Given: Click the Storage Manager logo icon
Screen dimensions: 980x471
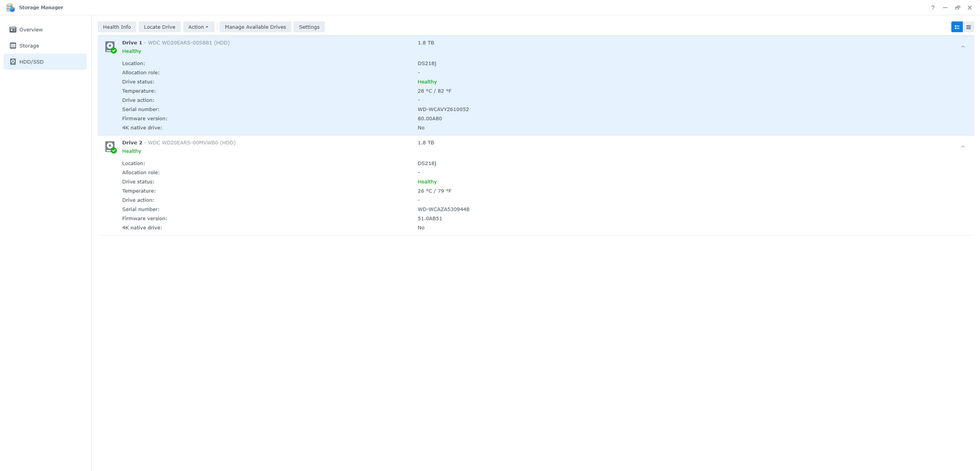Looking at the screenshot, I should pos(9,7).
